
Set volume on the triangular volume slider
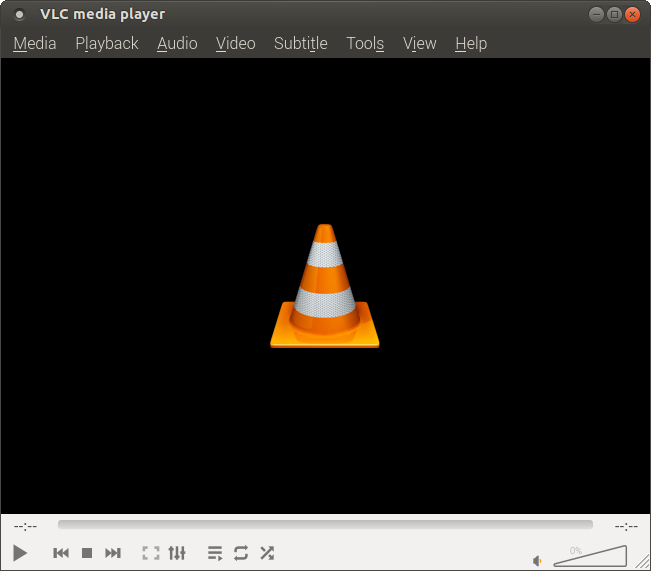590,556
